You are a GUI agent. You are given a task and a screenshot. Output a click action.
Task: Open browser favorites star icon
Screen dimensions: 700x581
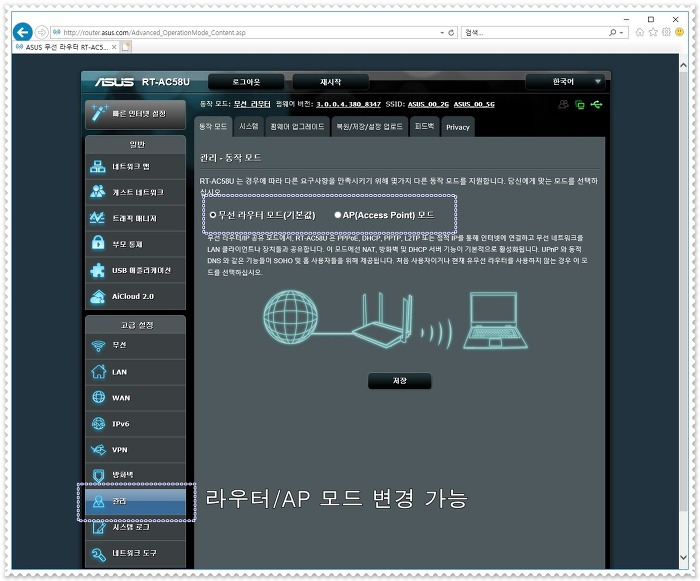click(653, 32)
